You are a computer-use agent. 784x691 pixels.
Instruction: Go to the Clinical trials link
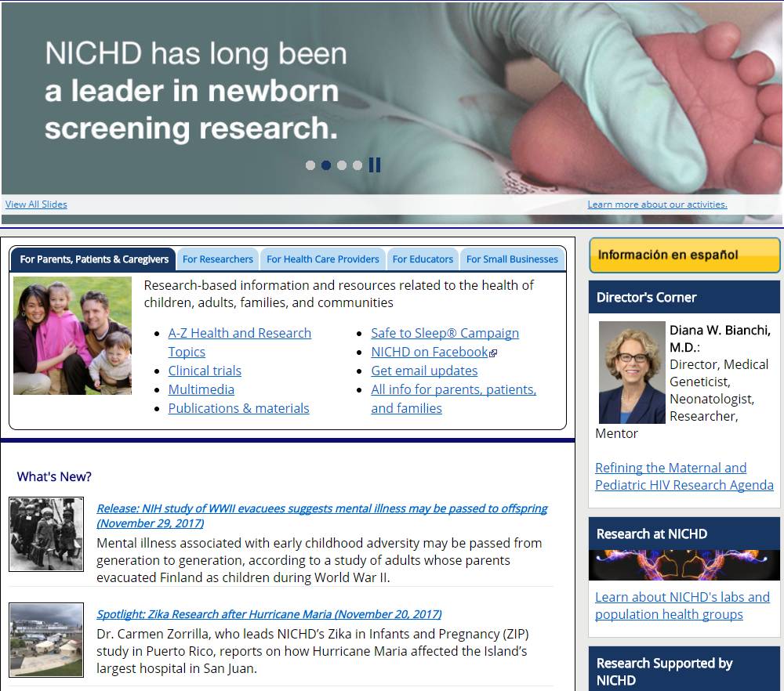(x=205, y=371)
